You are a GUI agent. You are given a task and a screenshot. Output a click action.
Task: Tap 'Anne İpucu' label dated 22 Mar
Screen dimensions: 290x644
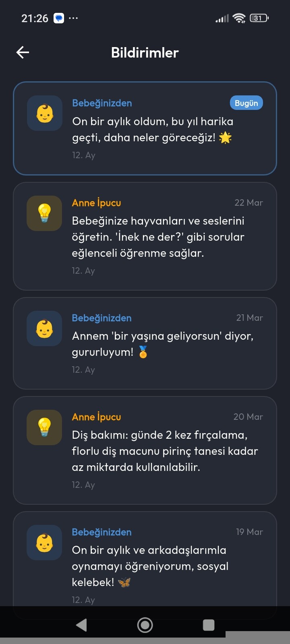point(96,203)
